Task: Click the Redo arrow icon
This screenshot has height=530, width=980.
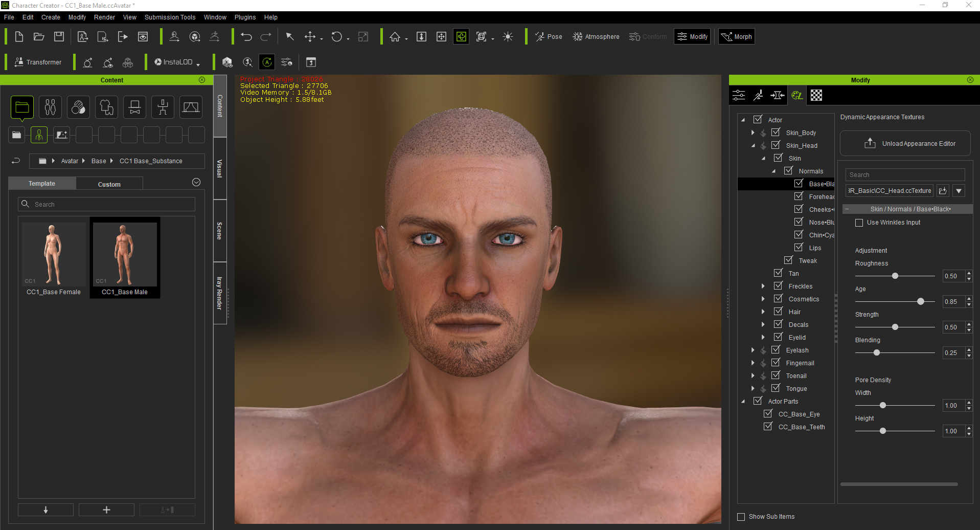Action: coord(266,37)
